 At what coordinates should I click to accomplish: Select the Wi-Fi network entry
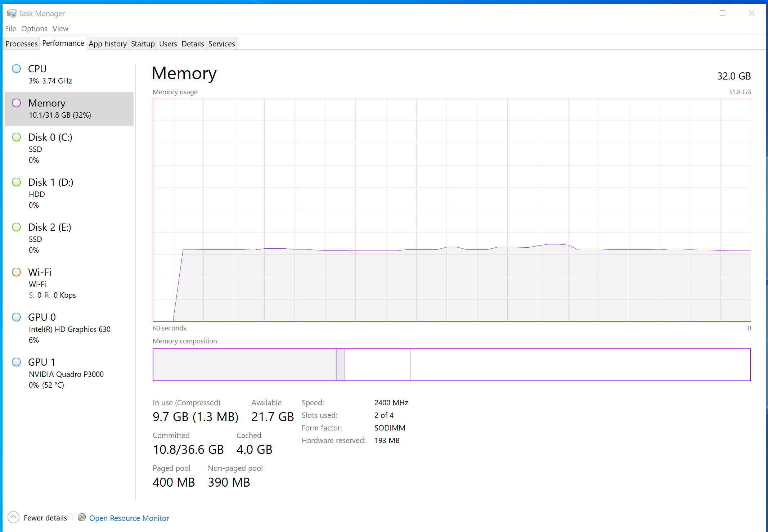click(69, 283)
